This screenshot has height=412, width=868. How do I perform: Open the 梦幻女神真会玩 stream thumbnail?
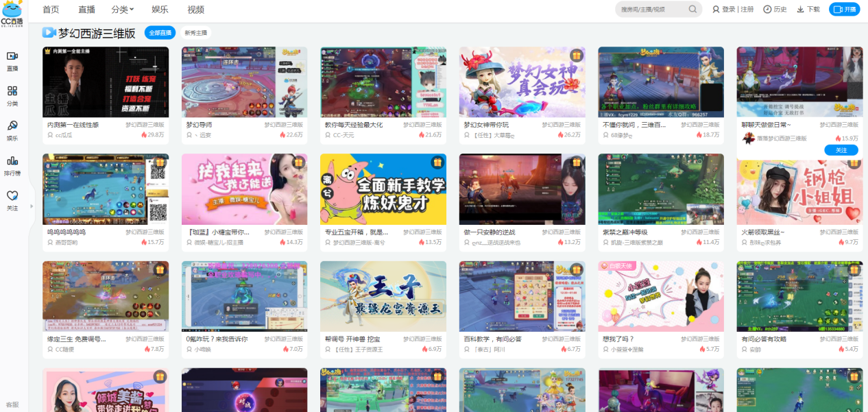(x=522, y=82)
